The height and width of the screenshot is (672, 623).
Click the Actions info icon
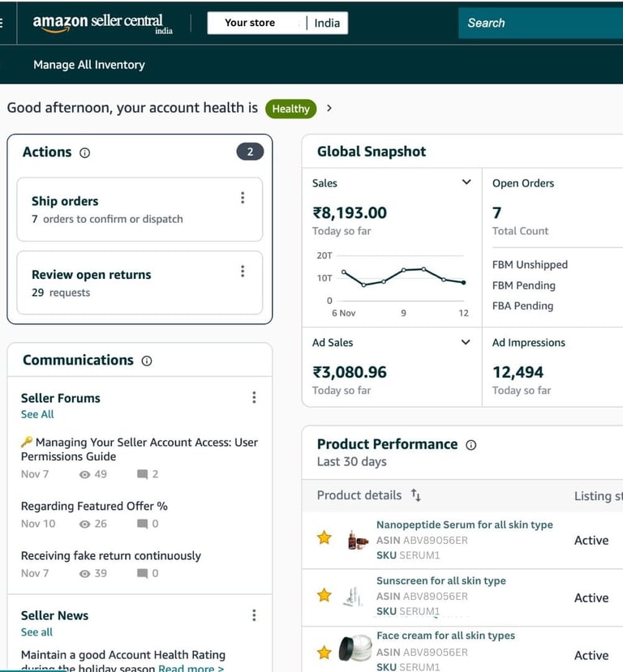pyautogui.click(x=85, y=152)
